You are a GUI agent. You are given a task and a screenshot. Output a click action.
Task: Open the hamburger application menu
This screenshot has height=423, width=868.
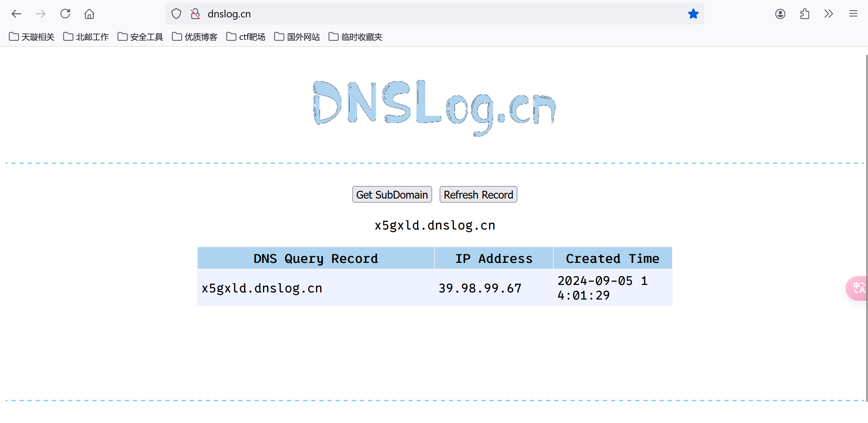tap(853, 14)
